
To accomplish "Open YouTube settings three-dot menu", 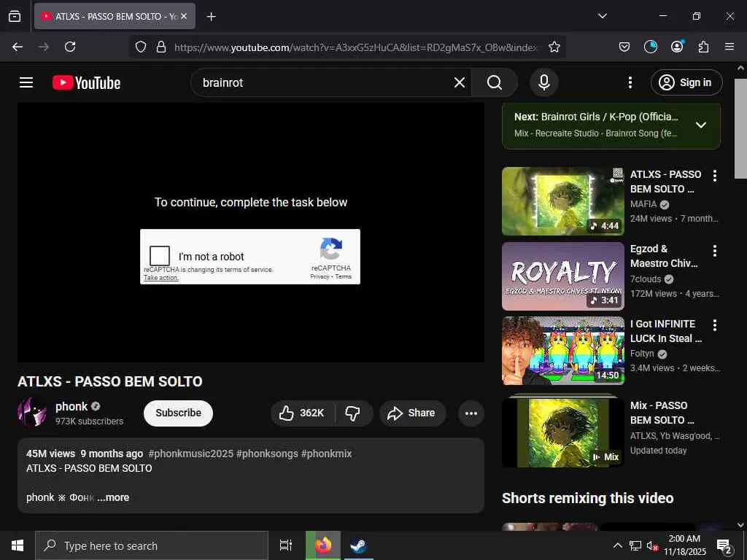I will [x=630, y=82].
